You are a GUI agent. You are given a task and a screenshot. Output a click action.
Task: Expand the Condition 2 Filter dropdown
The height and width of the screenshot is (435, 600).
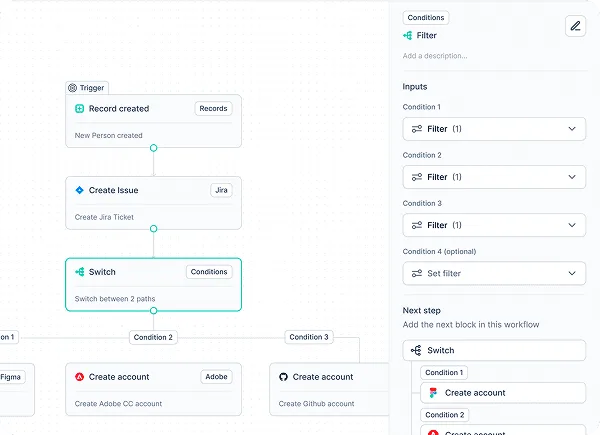(494, 177)
